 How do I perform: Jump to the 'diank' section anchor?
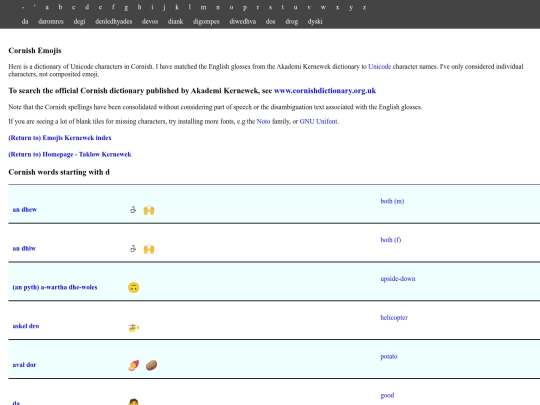tap(175, 21)
